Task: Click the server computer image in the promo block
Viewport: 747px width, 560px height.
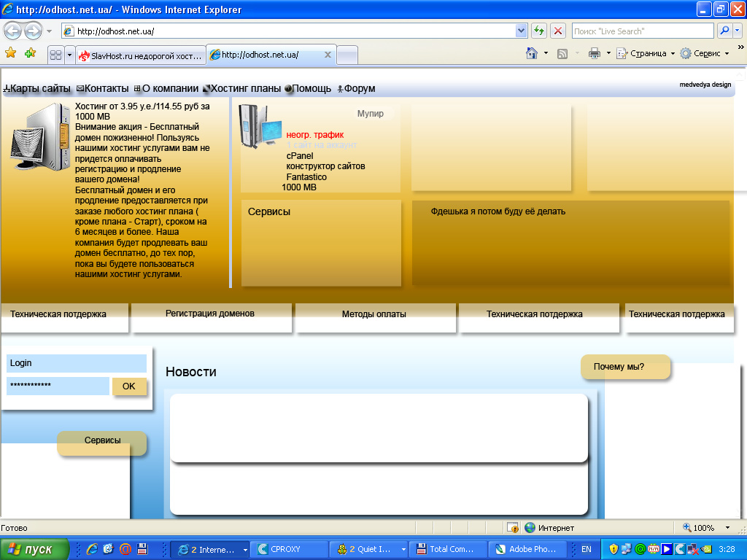Action: pyautogui.click(x=41, y=136)
